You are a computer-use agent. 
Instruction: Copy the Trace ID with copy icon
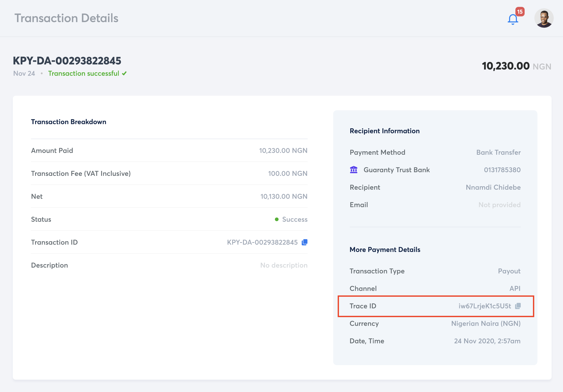point(518,306)
